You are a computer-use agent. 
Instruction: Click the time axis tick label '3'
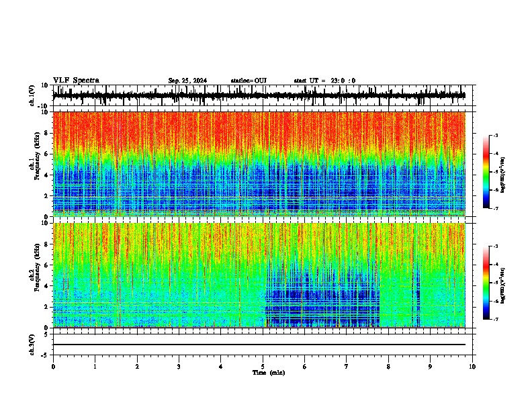click(x=179, y=367)
